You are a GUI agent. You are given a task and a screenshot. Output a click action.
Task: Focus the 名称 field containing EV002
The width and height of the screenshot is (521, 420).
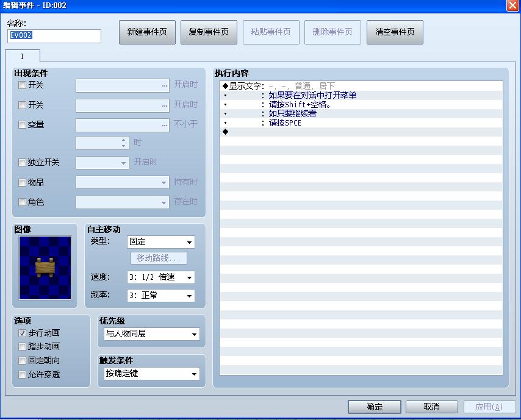click(54, 36)
